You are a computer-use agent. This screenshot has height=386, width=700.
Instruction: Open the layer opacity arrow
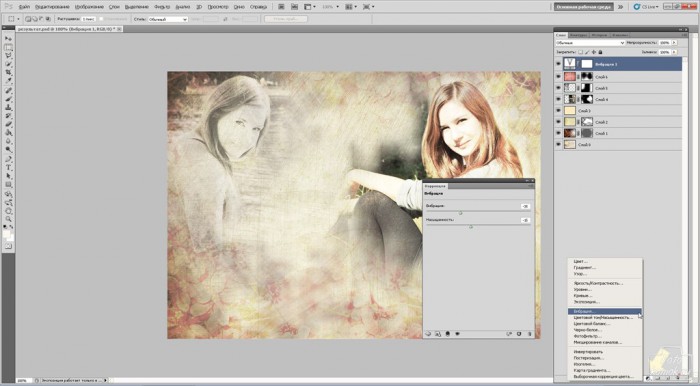(674, 43)
